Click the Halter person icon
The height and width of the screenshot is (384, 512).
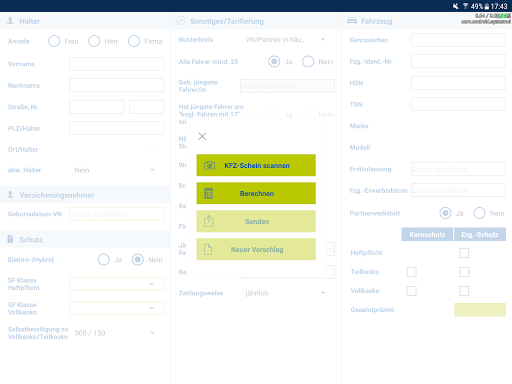[x=10, y=21]
